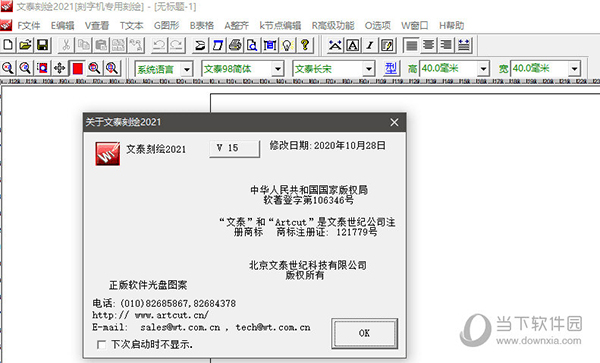Open the H帮助 menu

coord(451,26)
